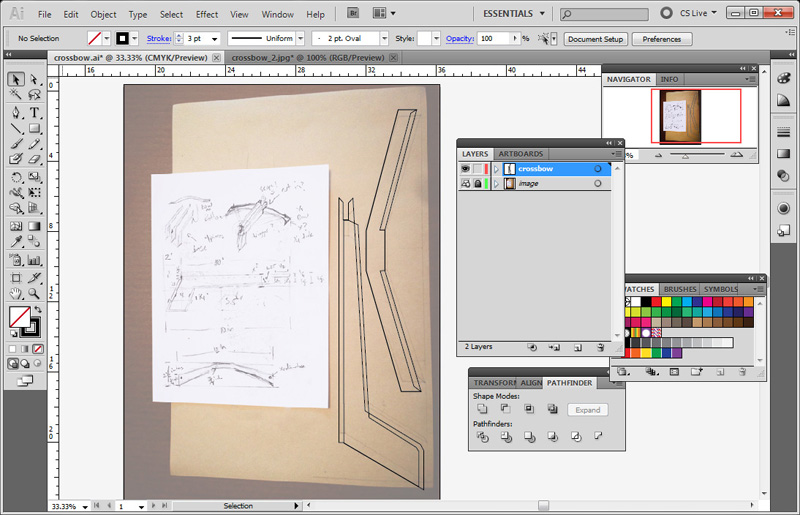Open the Object menu

click(103, 14)
